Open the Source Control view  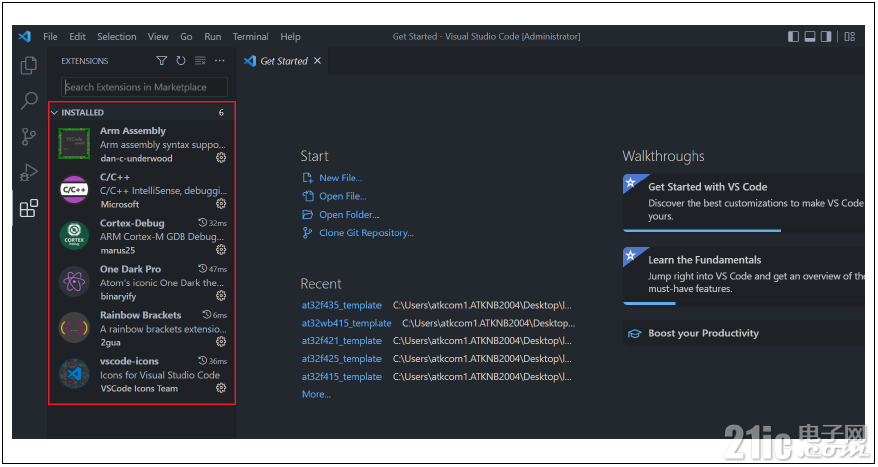[29, 136]
